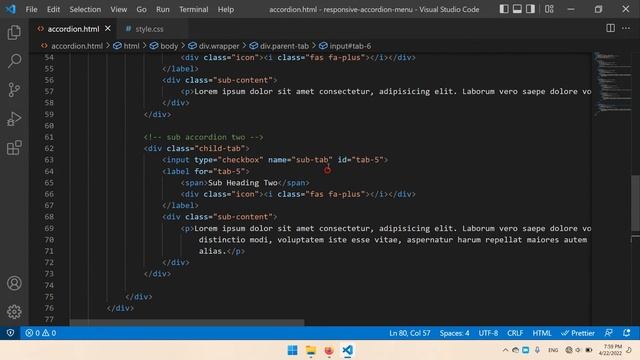Open the Go menu
This screenshot has width=640, height=360.
(x=141, y=9)
